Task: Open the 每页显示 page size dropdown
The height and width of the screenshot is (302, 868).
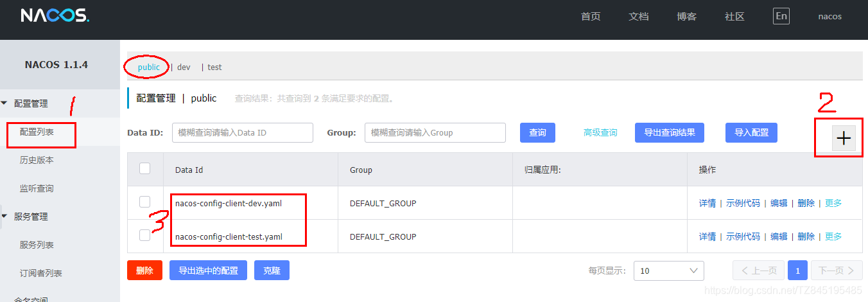Action: pos(668,271)
